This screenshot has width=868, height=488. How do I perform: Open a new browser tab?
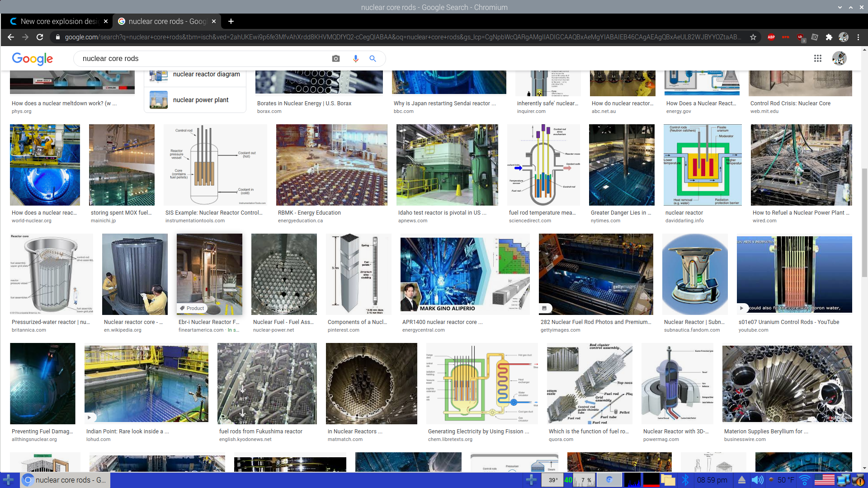tap(231, 21)
